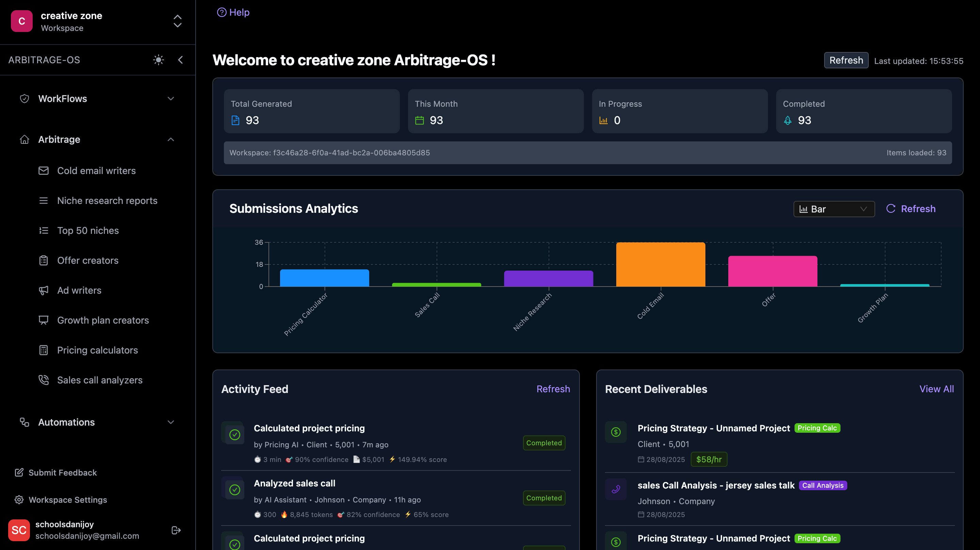This screenshot has width=980, height=550.
Task: Open the Bar chart type dropdown
Action: point(834,209)
